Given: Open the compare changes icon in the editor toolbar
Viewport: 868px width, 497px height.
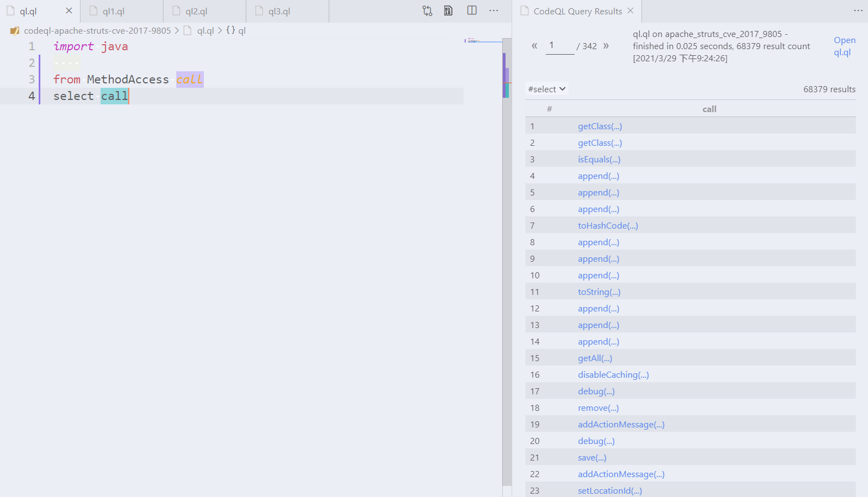Looking at the screenshot, I should coord(427,10).
